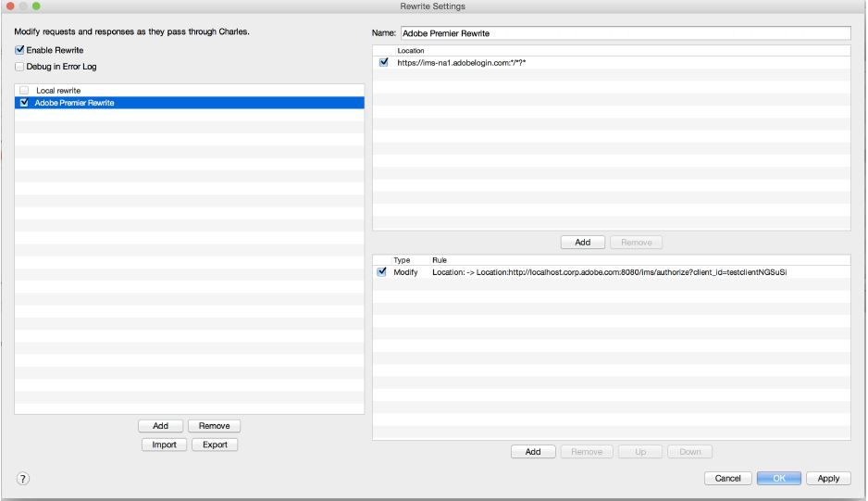868x501 pixels.
Task: Click Apply to save rewrite settings
Action: click(828, 478)
